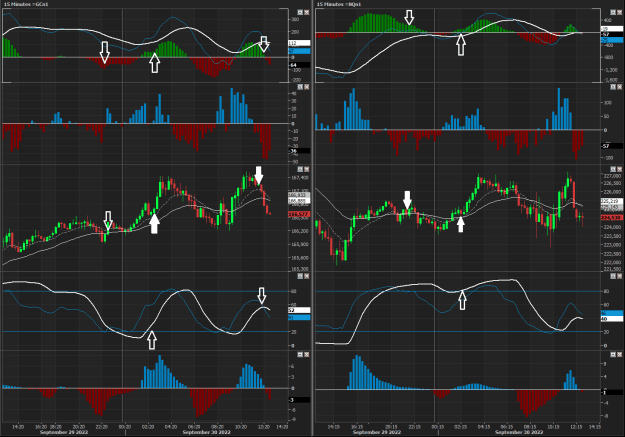625x437 pixels.
Task: Maximize the NQn1 stochastic oscillator pane
Action: 613,276
